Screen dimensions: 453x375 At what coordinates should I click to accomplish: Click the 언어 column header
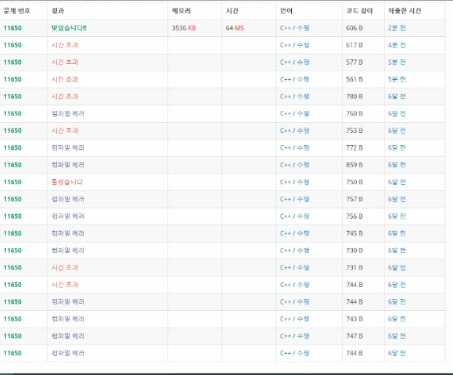click(286, 11)
